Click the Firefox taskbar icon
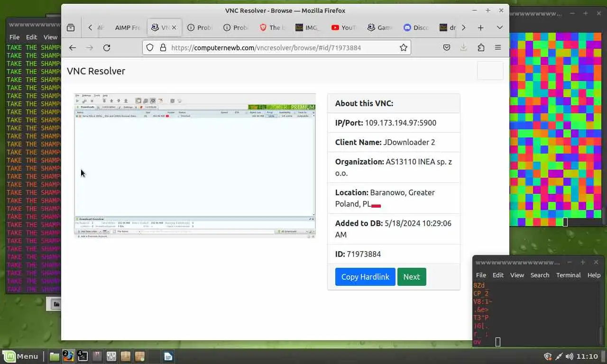 point(69,356)
